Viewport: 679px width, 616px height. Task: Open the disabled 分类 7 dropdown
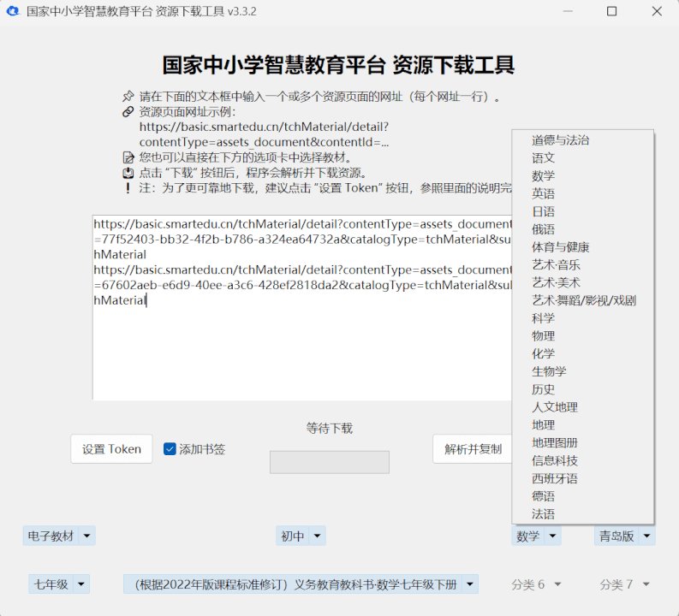pyautogui.click(x=624, y=584)
